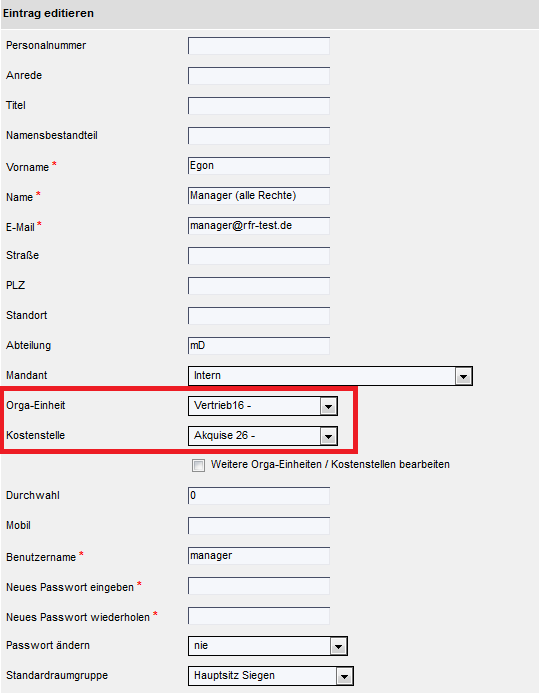
Task: Click the Vorname field containing Egon
Action: click(x=259, y=166)
